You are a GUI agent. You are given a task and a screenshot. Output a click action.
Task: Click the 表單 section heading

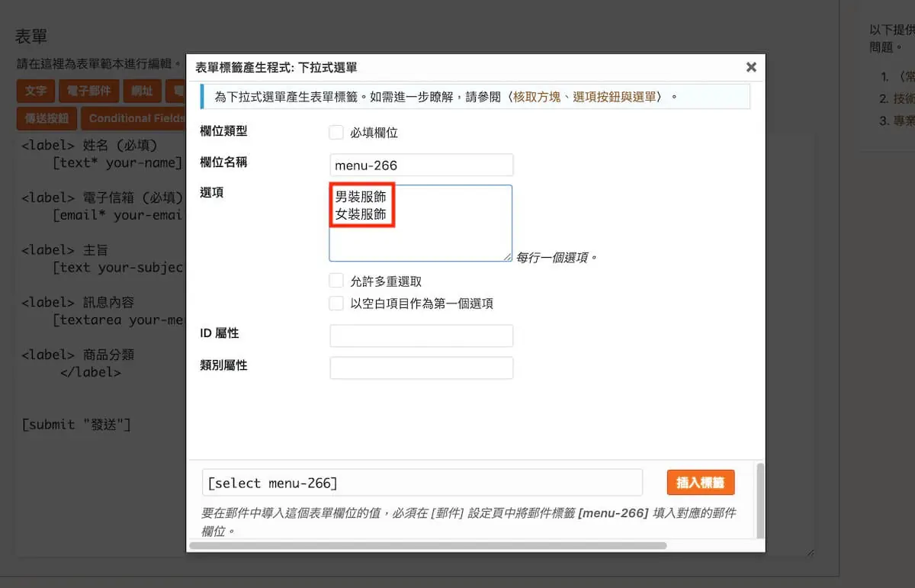coord(32,36)
